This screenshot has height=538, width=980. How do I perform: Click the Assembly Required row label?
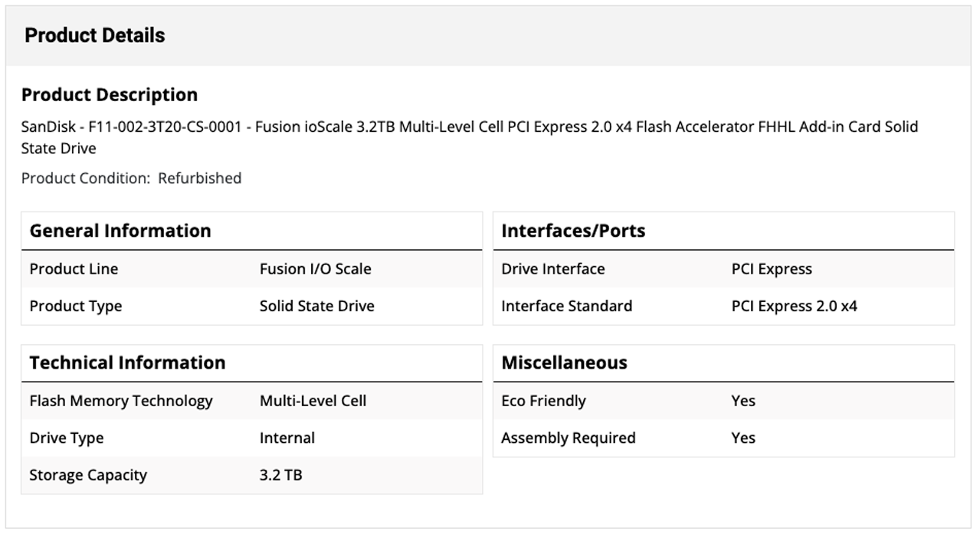click(x=568, y=438)
